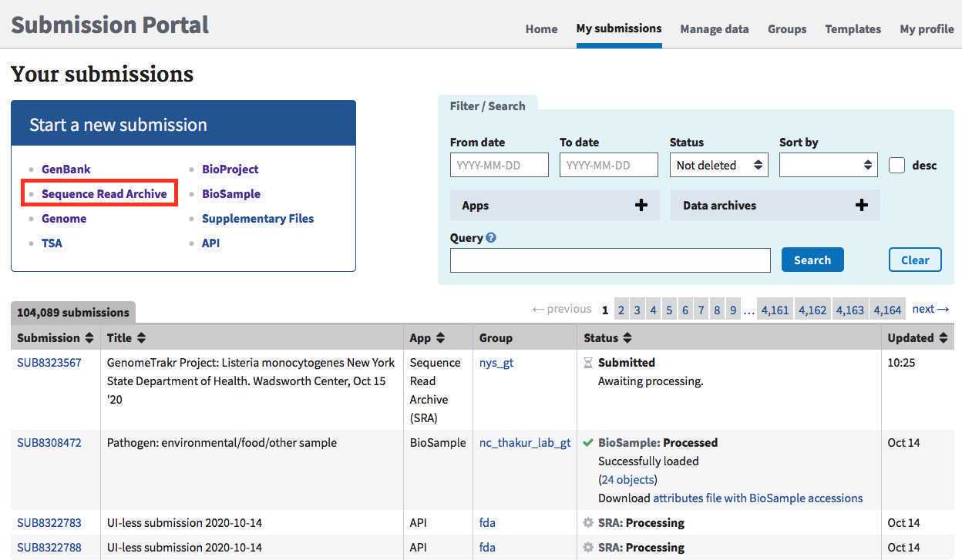Click the Clear button

915,260
